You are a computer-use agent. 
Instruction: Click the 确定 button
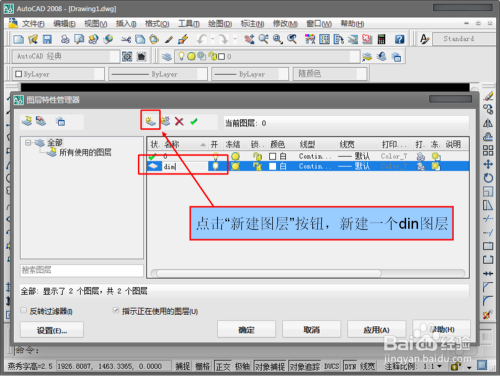(x=246, y=329)
